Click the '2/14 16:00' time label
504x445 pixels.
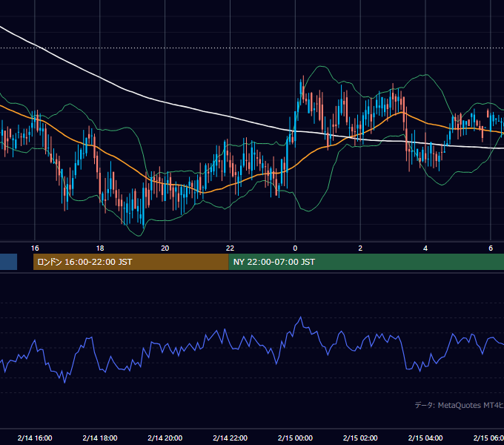coord(35,438)
